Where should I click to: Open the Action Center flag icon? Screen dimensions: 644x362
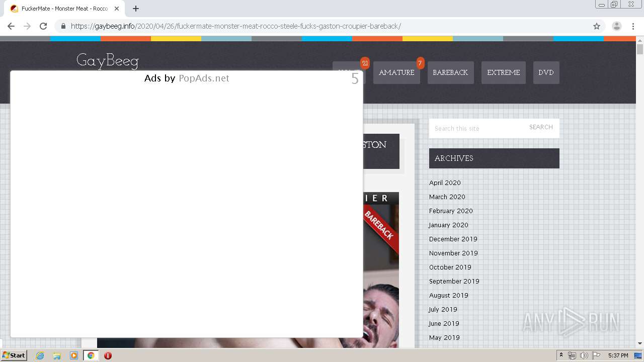click(596, 355)
